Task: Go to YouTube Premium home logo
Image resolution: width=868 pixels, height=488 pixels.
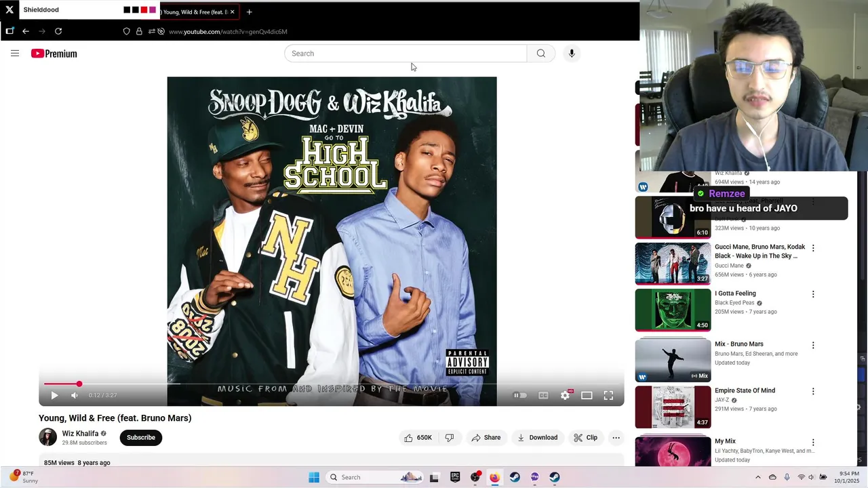Action: [54, 54]
